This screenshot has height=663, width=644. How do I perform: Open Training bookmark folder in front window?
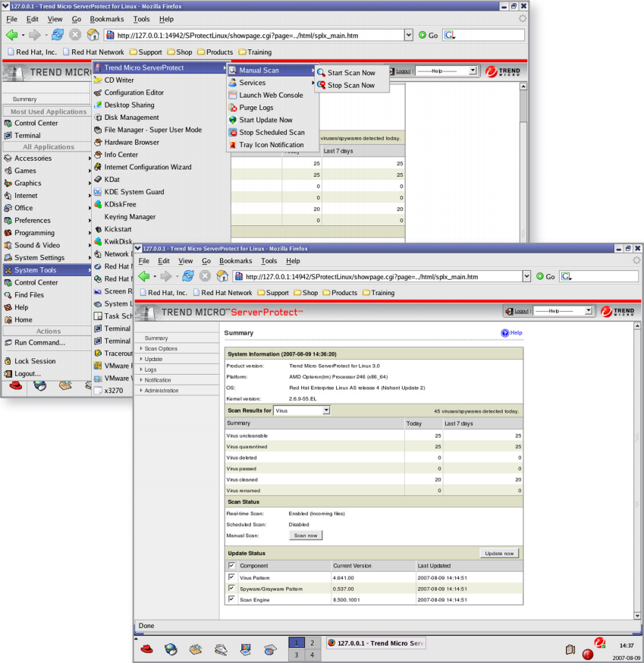[379, 293]
